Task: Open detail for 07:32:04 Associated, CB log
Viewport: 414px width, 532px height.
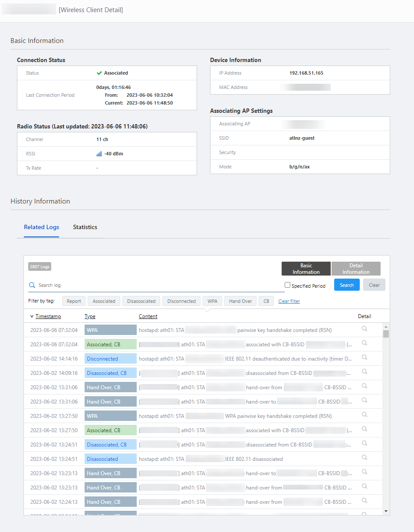Action: [x=364, y=343]
